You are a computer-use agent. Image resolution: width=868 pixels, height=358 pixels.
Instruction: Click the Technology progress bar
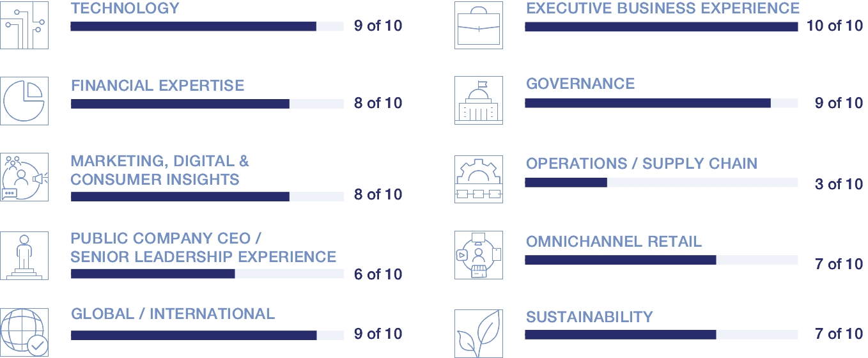click(x=207, y=26)
